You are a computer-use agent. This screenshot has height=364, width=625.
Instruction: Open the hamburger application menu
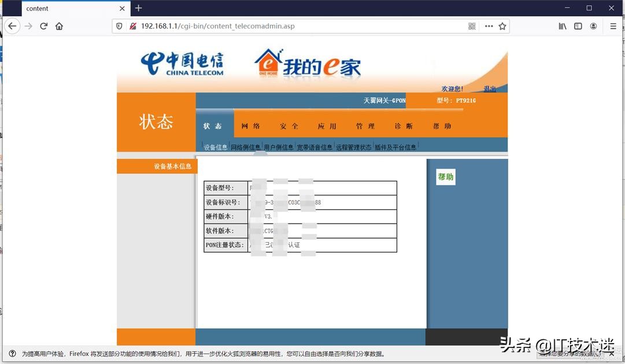[x=612, y=26]
